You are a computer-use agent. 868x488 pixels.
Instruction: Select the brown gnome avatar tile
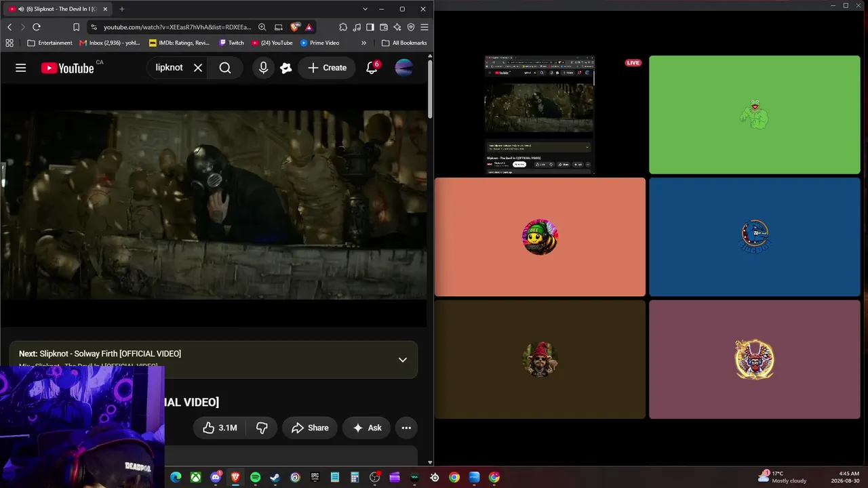point(540,359)
